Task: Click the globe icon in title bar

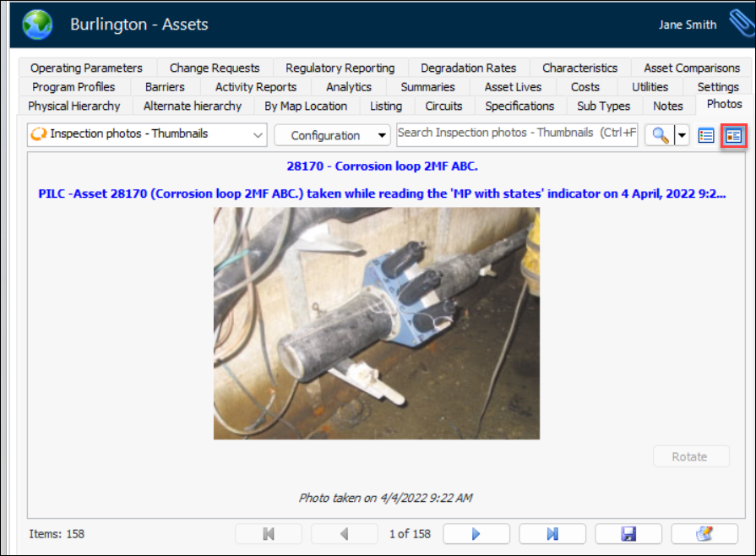Action: [37, 25]
